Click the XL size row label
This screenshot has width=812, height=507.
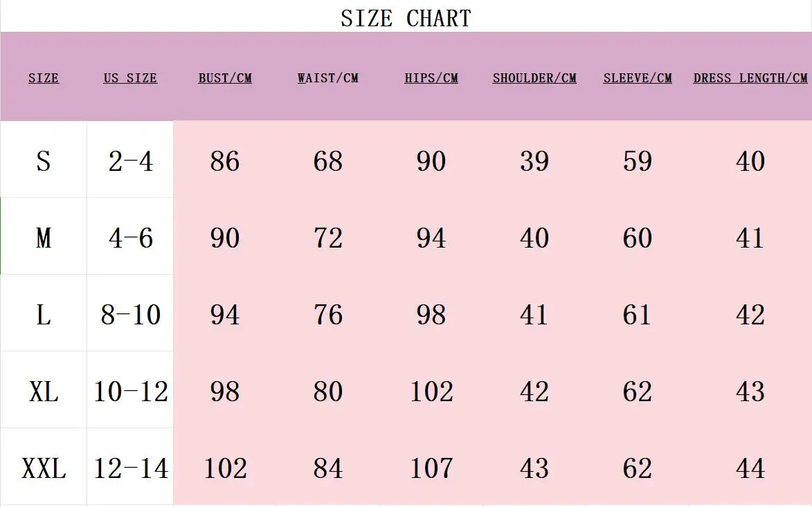pyautogui.click(x=44, y=391)
